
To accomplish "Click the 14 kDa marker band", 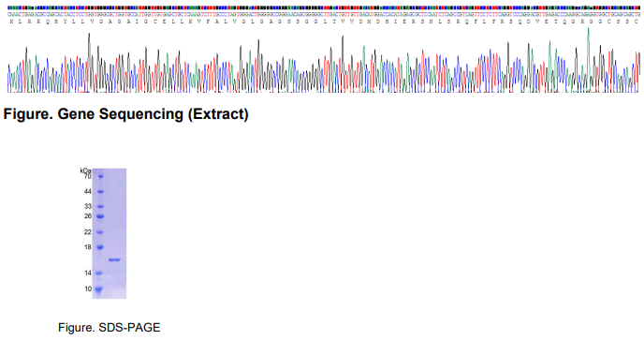I will (x=100, y=273).
